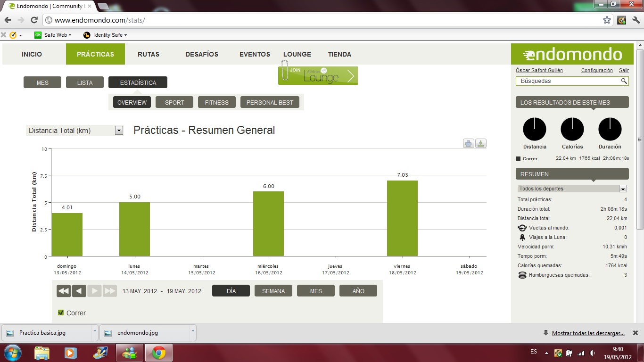The width and height of the screenshot is (644, 362).
Task: Bookmark page with the star icon
Action: (607, 20)
